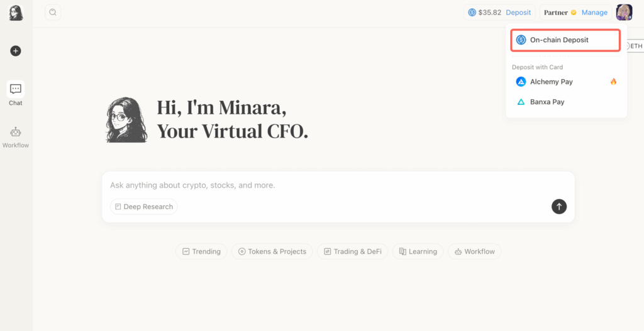Click the Minara logo avatar in sidebar
The image size is (644, 331).
coord(16,13)
